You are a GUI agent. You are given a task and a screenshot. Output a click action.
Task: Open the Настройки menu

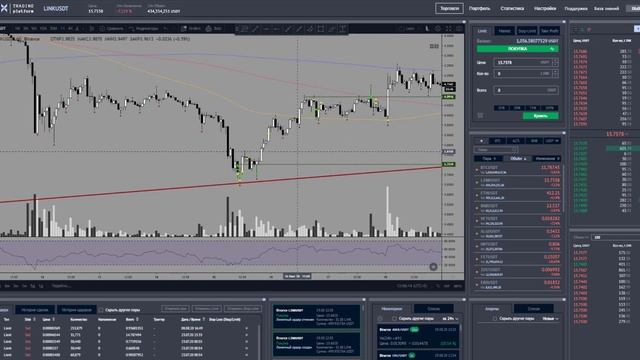[x=545, y=9]
